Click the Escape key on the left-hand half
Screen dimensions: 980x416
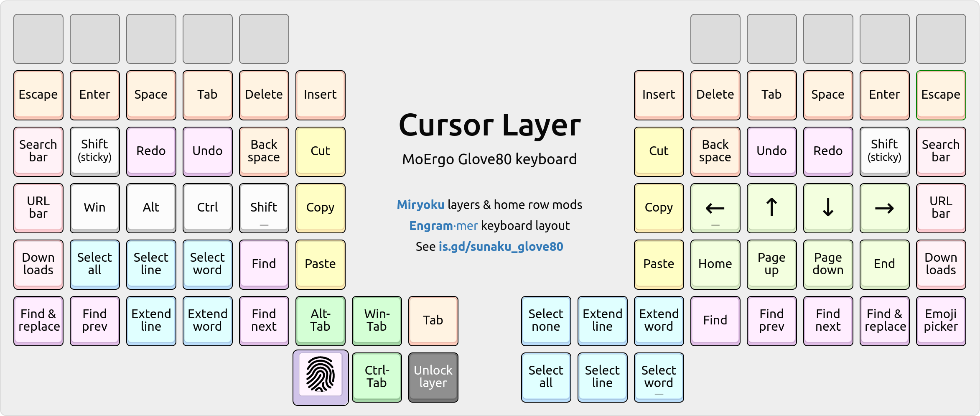[38, 95]
